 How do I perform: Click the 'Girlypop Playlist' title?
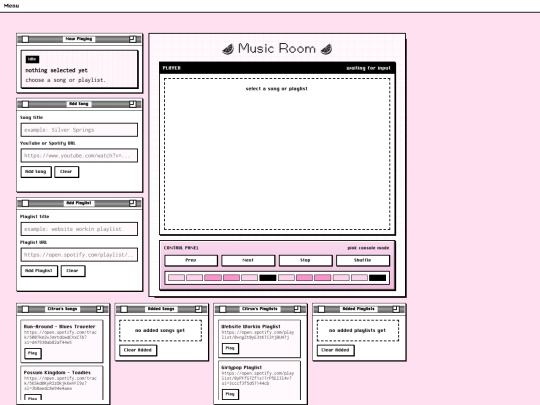(x=241, y=367)
